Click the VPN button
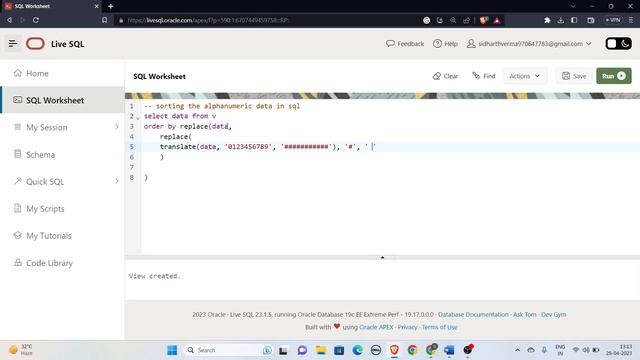This screenshot has height=360, width=640. [613, 20]
